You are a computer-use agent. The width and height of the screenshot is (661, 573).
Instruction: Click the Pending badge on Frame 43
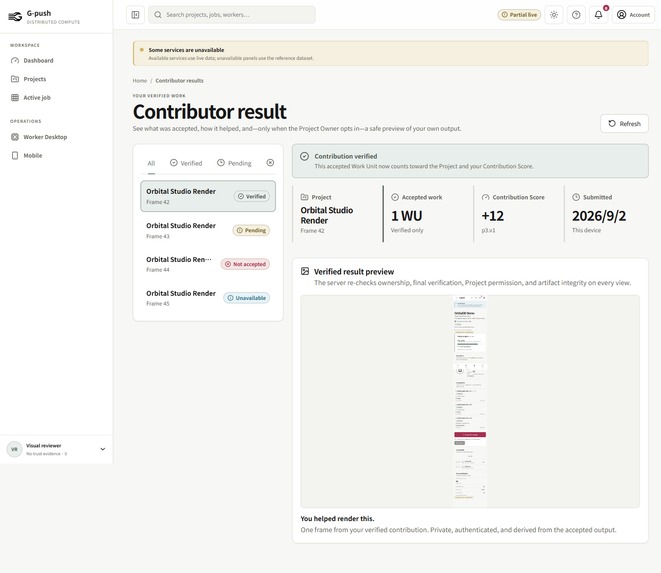[251, 230]
